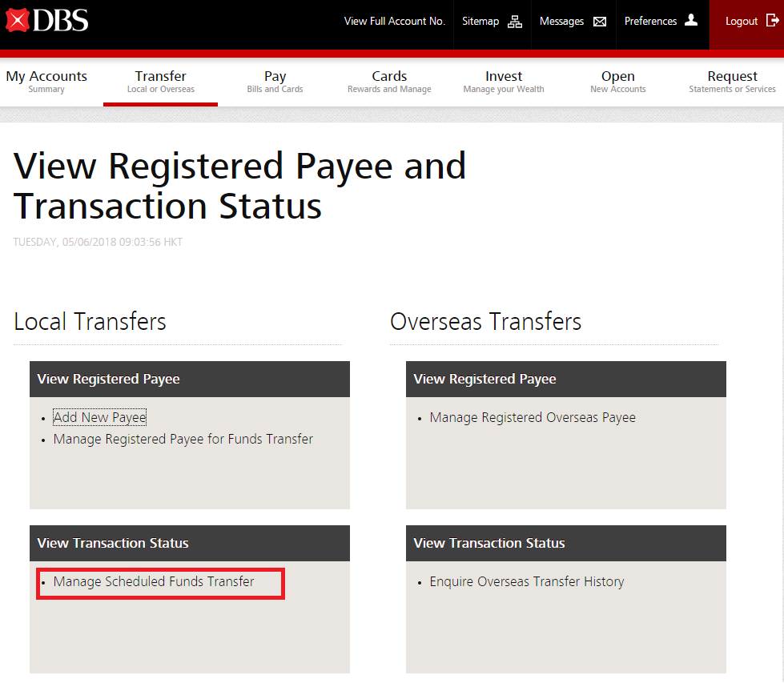
Task: Open the Invest Manage your Wealth tab
Action: click(504, 82)
